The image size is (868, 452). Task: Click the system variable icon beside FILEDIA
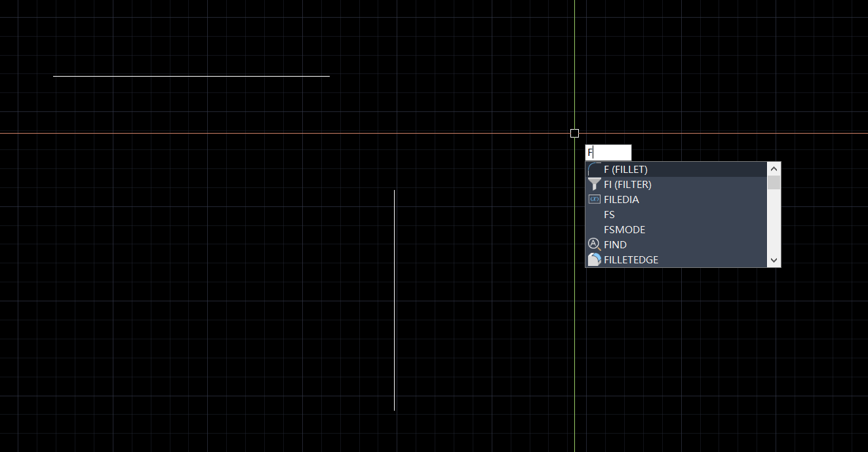coord(594,199)
